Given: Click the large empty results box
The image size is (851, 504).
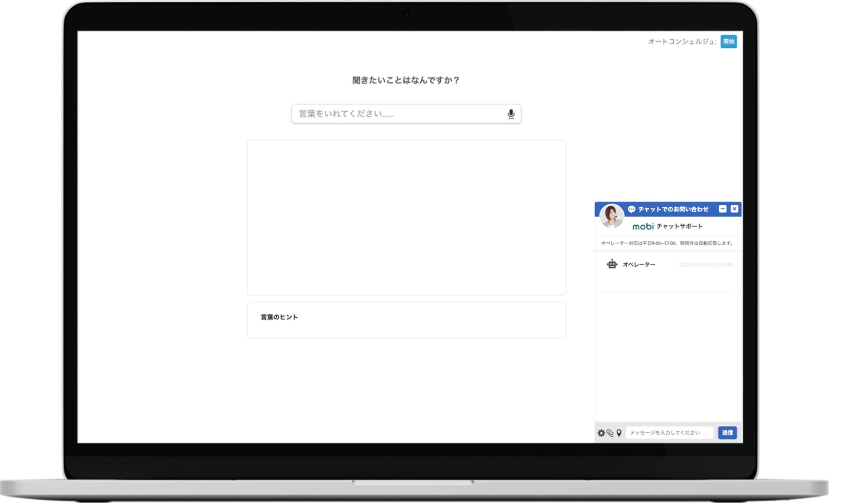Looking at the screenshot, I should (x=406, y=217).
